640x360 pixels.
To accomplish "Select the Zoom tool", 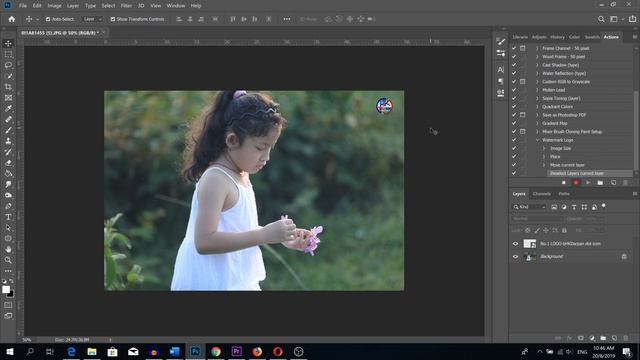I will point(8,260).
